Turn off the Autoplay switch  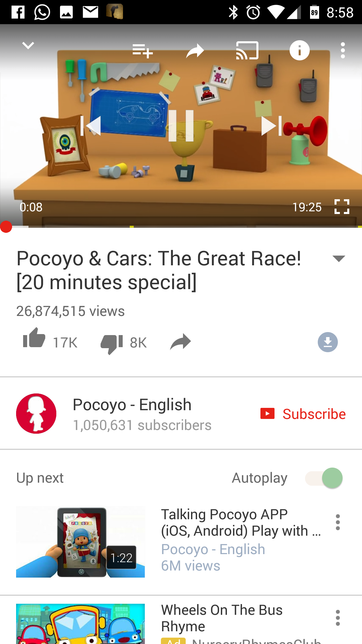point(324,478)
